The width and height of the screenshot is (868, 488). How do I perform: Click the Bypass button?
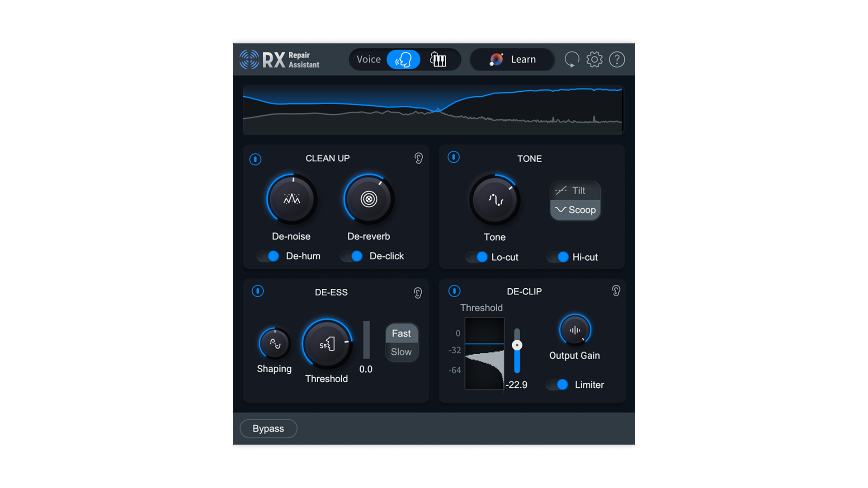click(268, 428)
